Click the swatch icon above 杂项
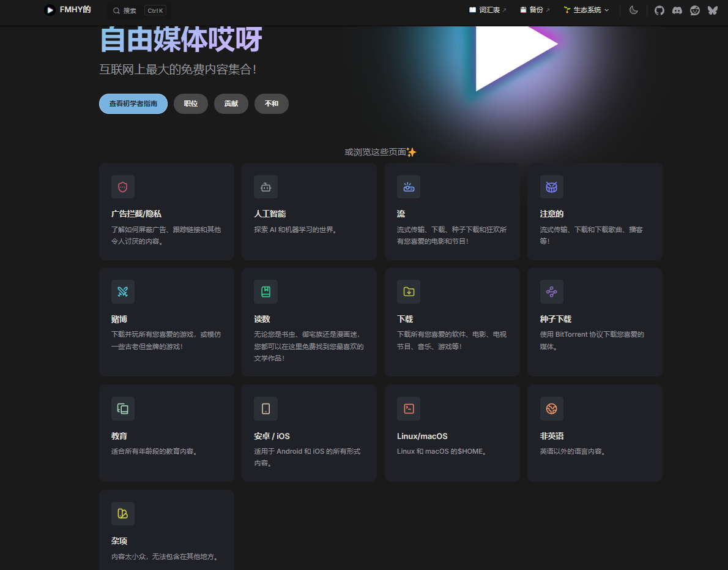Image resolution: width=728 pixels, height=570 pixels. tap(122, 514)
